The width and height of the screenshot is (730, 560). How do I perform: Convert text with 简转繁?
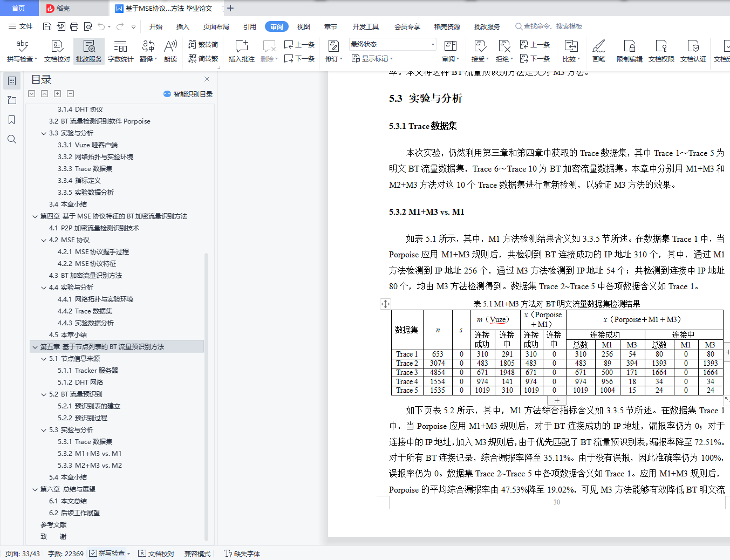click(x=203, y=58)
